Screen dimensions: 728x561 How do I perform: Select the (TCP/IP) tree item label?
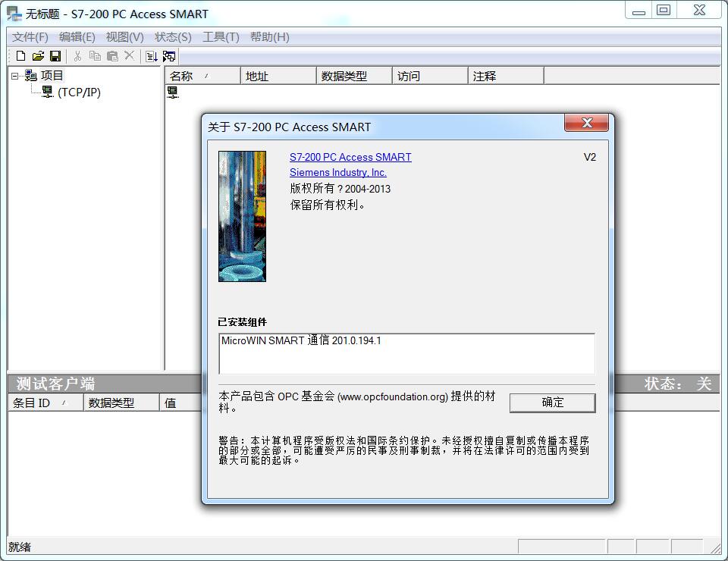click(79, 92)
